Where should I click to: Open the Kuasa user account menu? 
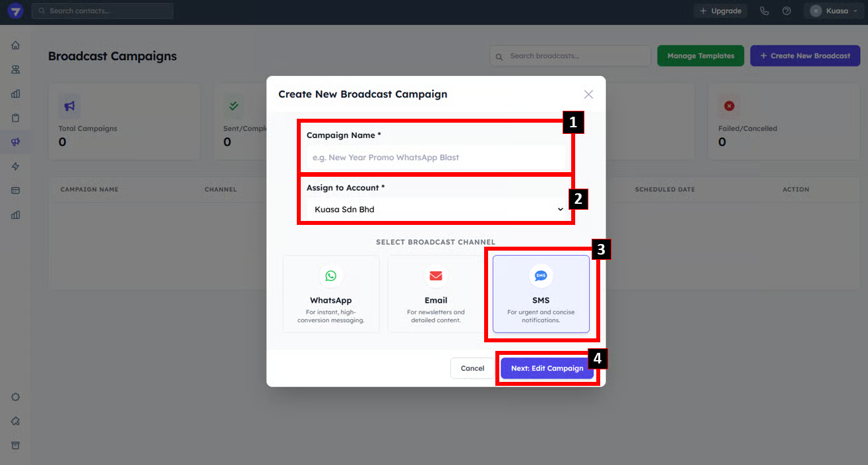pyautogui.click(x=834, y=11)
